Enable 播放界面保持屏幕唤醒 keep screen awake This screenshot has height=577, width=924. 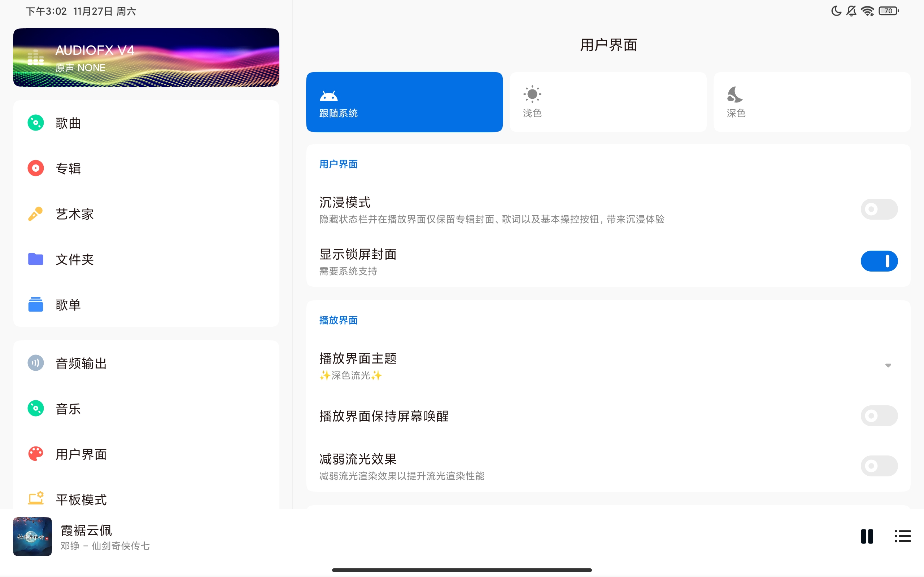(x=879, y=416)
